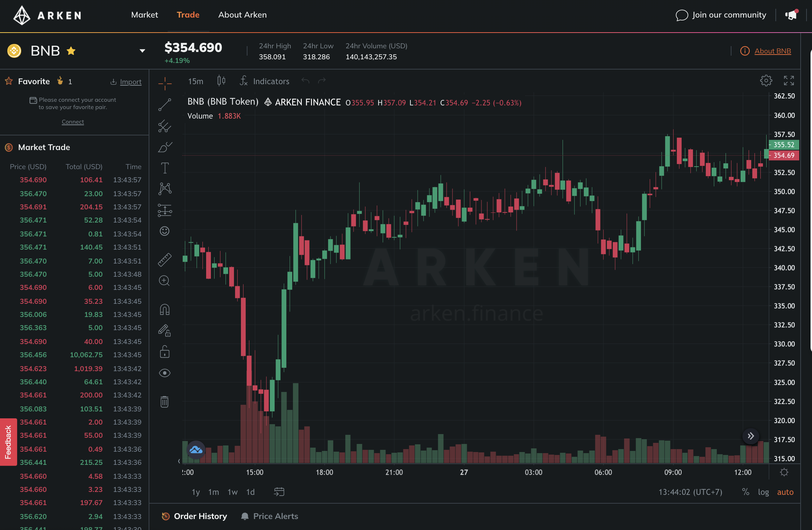Open the Price Alerts tab

pos(269,516)
